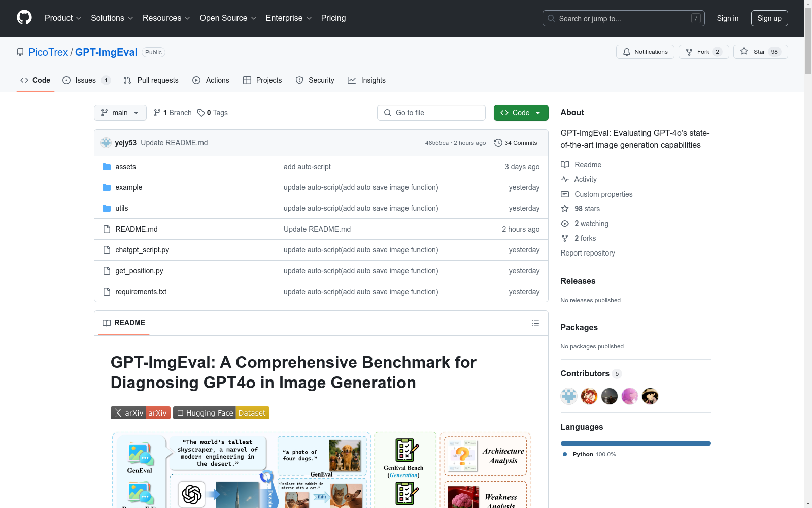The width and height of the screenshot is (812, 508).
Task: Open yejy53 commit author avatar
Action: [x=106, y=143]
